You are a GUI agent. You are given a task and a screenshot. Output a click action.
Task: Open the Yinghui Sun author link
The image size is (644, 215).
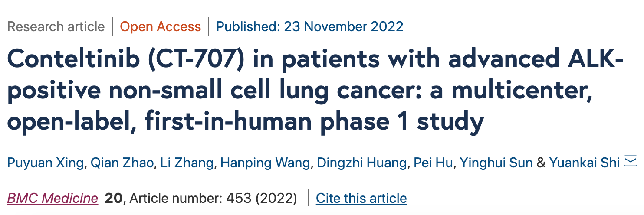click(x=496, y=163)
